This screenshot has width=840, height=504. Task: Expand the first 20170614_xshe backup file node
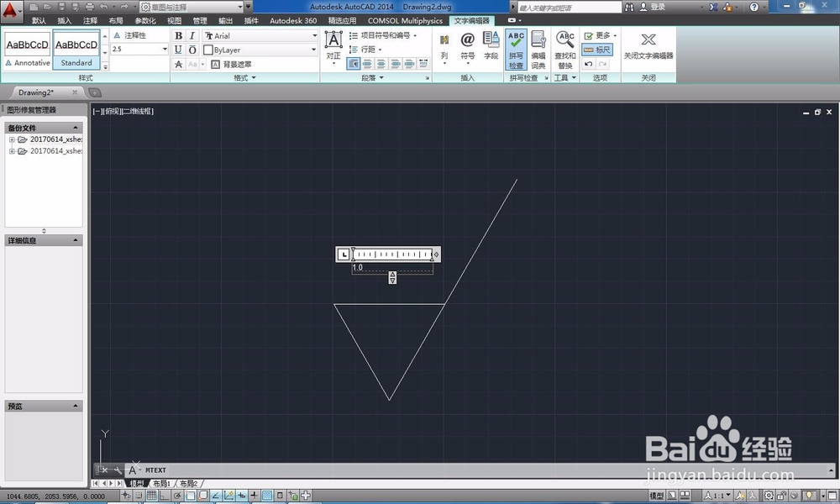pyautogui.click(x=12, y=139)
